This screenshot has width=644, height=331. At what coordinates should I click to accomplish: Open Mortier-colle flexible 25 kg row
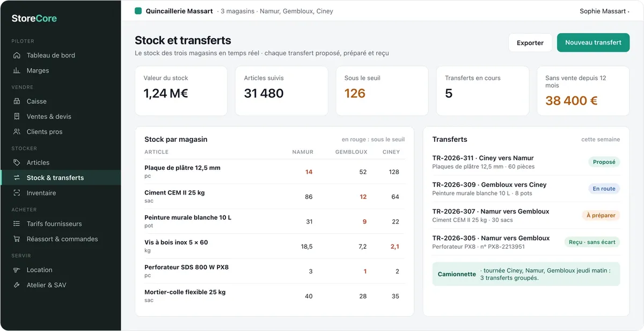pyautogui.click(x=275, y=296)
